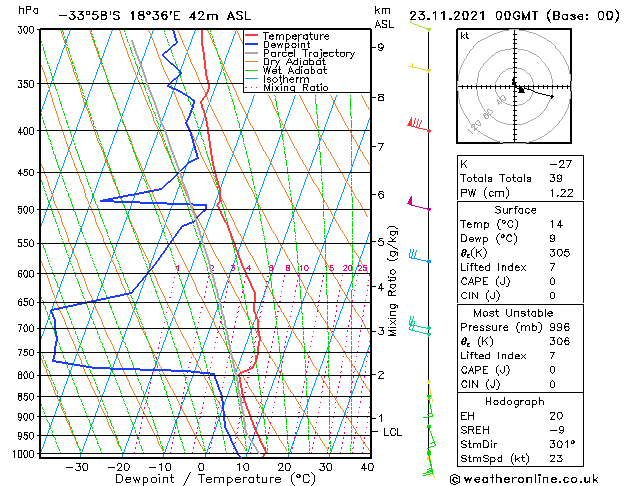Screen dimensions: 629x486
Task: Click the teal wind barbs near 700 hPa
Action: 420,326
